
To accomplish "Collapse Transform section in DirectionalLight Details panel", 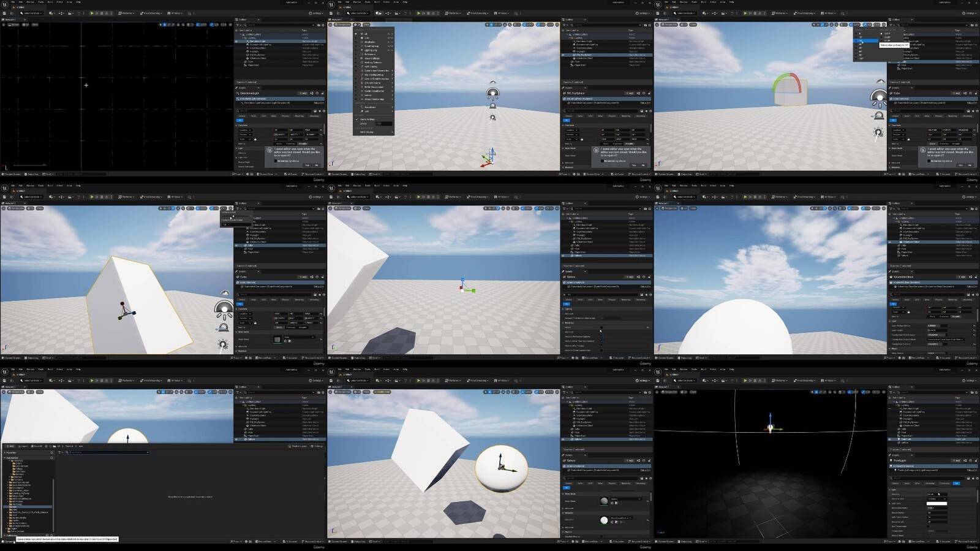I will coord(237,125).
